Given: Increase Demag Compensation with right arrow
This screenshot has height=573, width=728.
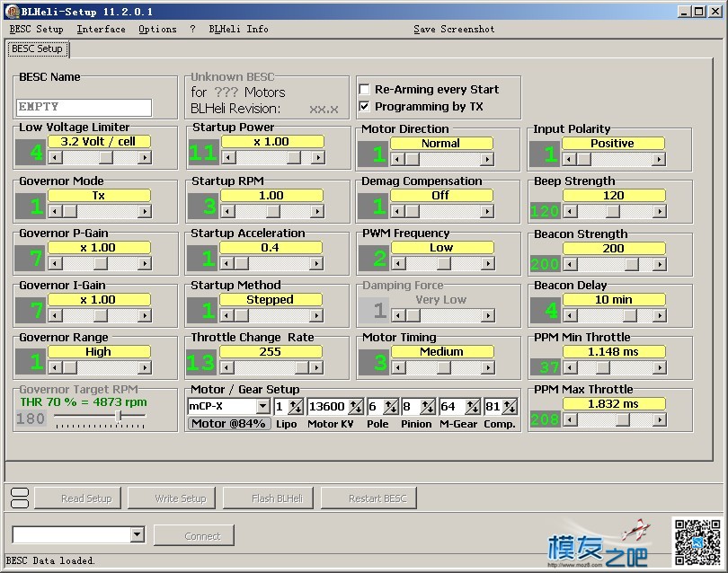Looking at the screenshot, I should pos(487,212).
